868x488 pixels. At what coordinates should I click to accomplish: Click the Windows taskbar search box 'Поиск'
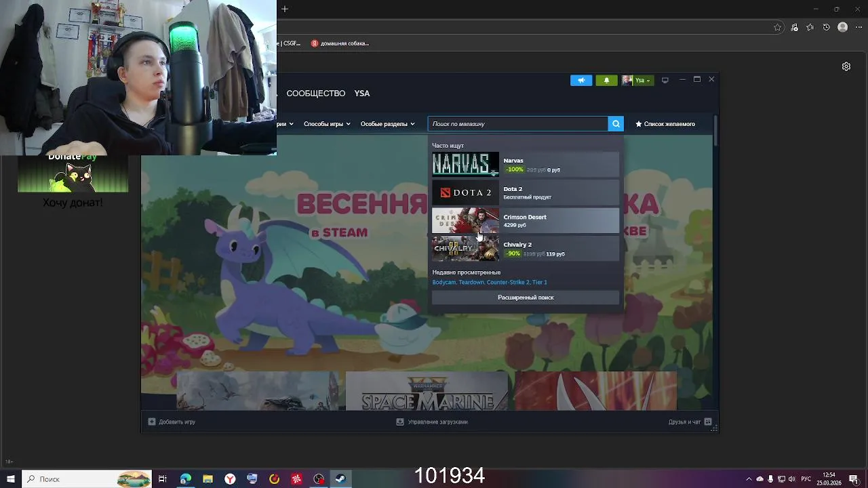coord(87,479)
